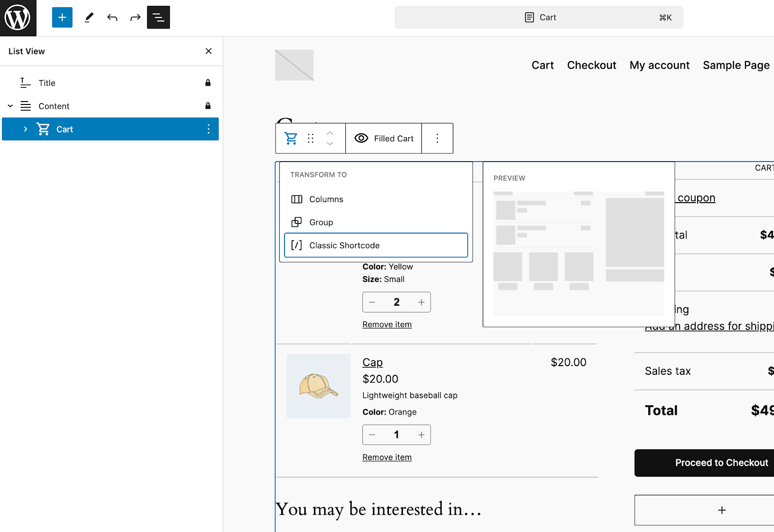The image size is (774, 532).
Task: Expand the Cart block in List View
Action: coord(25,129)
